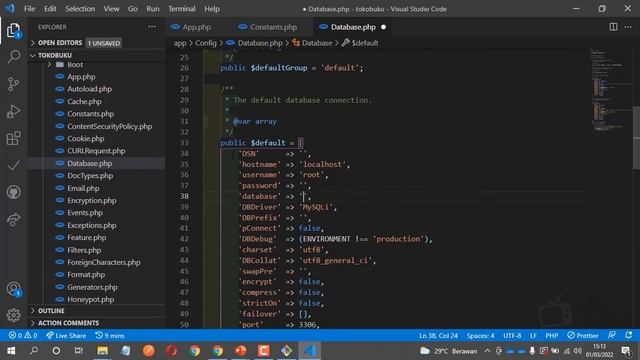Click unsaved dot on Database.php tab
The image size is (640, 360).
coord(383,27)
